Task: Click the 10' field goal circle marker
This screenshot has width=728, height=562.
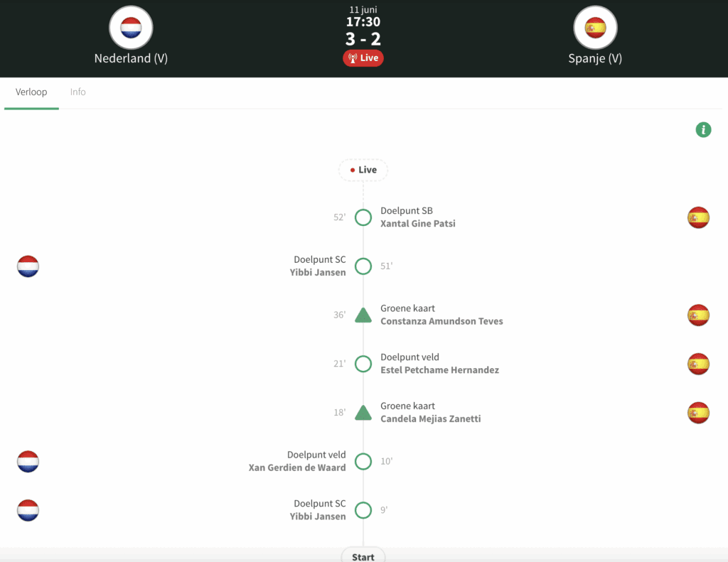Action: coord(363,461)
